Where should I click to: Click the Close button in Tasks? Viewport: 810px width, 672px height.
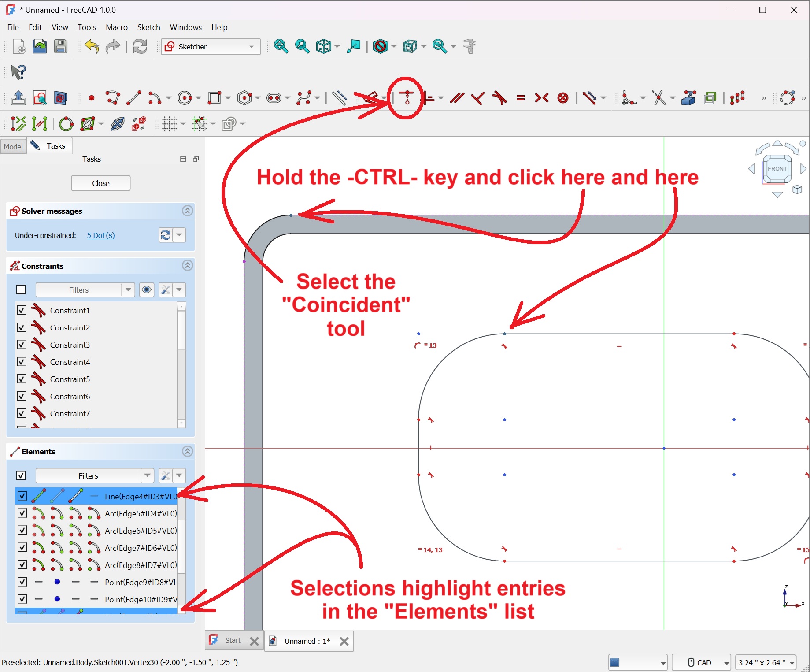(x=101, y=183)
